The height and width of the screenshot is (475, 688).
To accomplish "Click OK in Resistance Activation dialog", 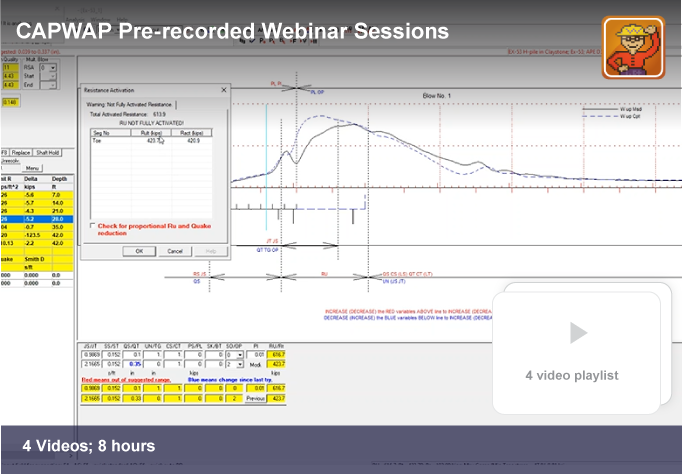I will click(x=139, y=251).
